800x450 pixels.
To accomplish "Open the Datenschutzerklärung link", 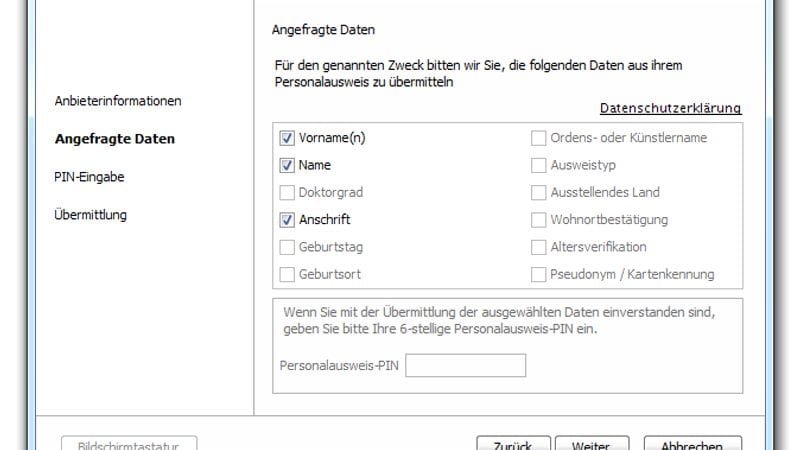I will (670, 108).
